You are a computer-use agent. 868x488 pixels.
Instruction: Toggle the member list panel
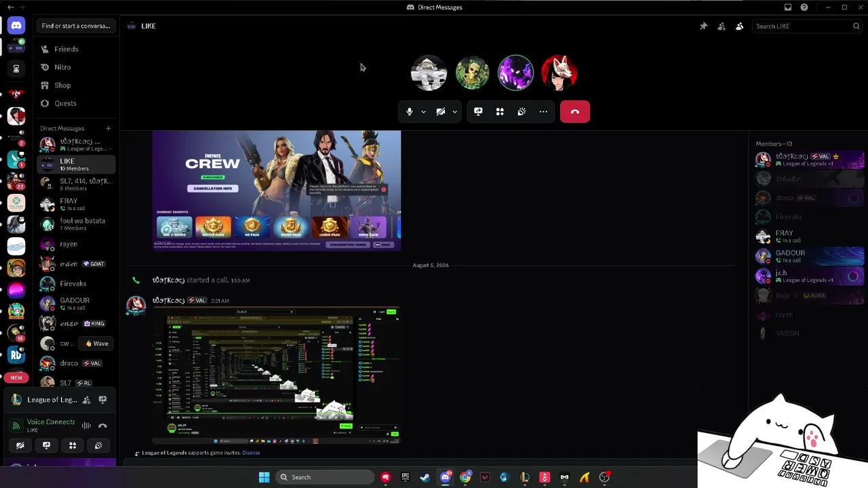click(739, 26)
